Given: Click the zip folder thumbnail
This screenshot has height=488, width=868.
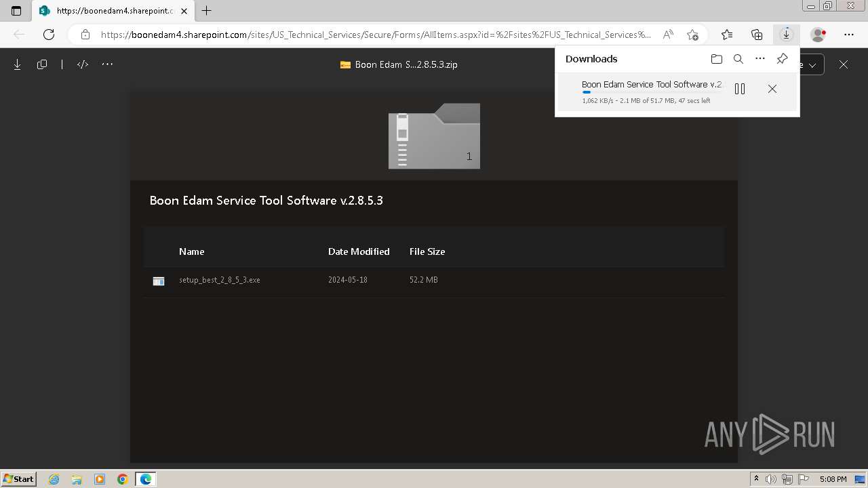Looking at the screenshot, I should coord(434,136).
